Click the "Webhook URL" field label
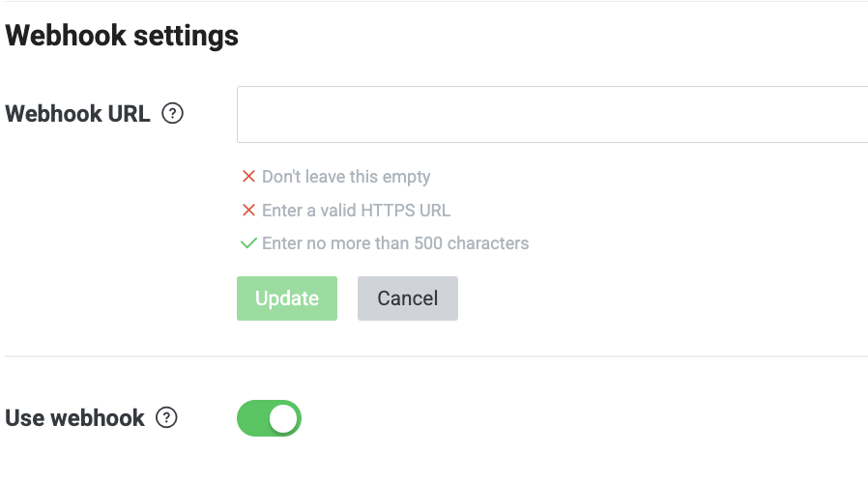 (77, 114)
